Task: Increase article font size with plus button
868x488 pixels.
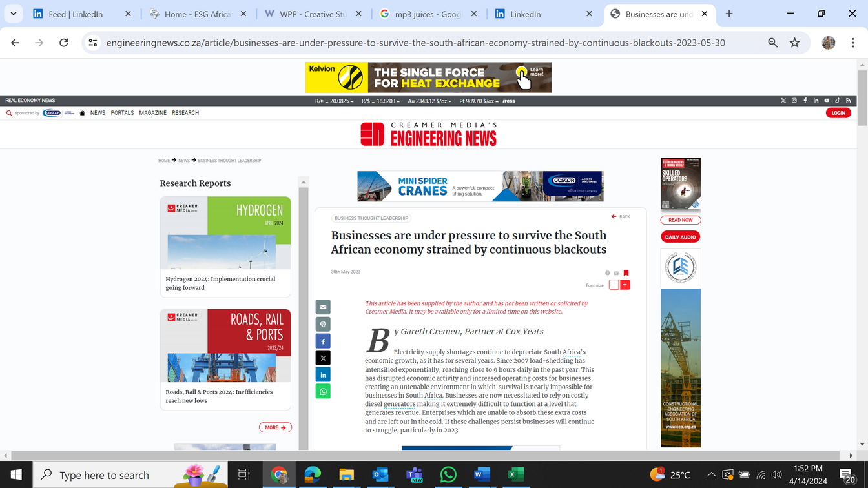Action: click(x=625, y=285)
